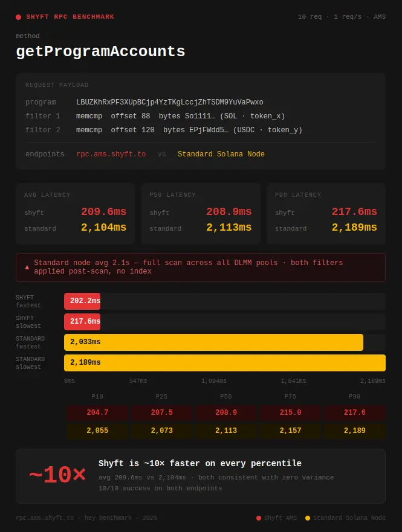Select the filter 1 memcmp offset 88 row
The width and height of the screenshot is (402, 532).
[x=155, y=116]
